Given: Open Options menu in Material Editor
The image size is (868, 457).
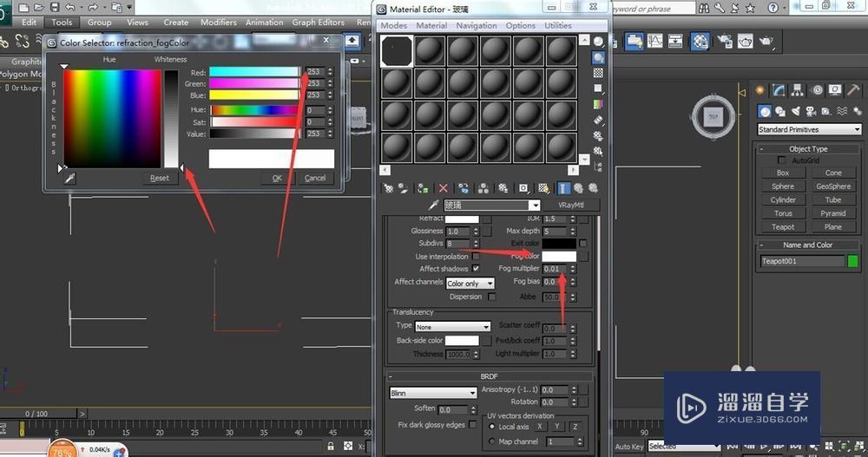Looking at the screenshot, I should pyautogui.click(x=520, y=25).
